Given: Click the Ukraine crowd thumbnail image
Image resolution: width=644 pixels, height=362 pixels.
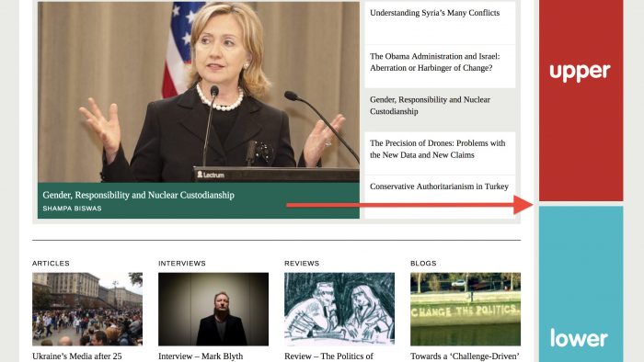Looking at the screenshot, I should 87,309.
